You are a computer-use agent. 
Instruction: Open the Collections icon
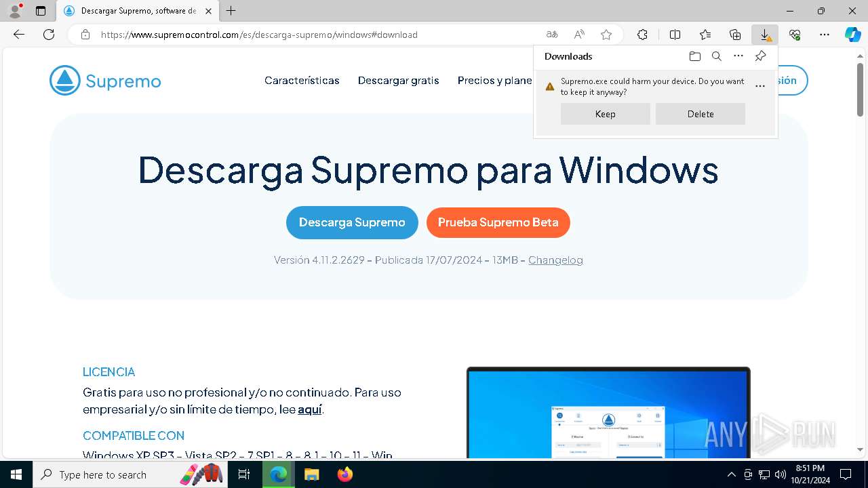pos(735,35)
